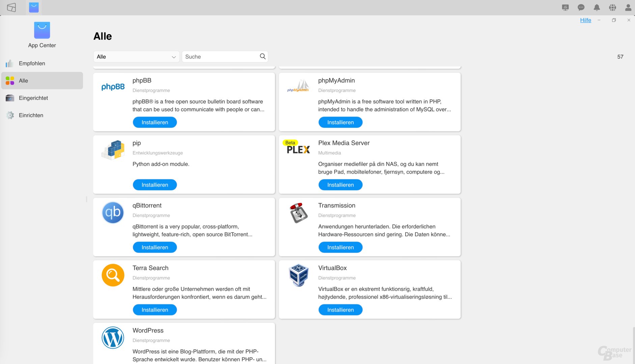Install the phpMyAdmin app
The height and width of the screenshot is (364, 635).
coord(340,122)
